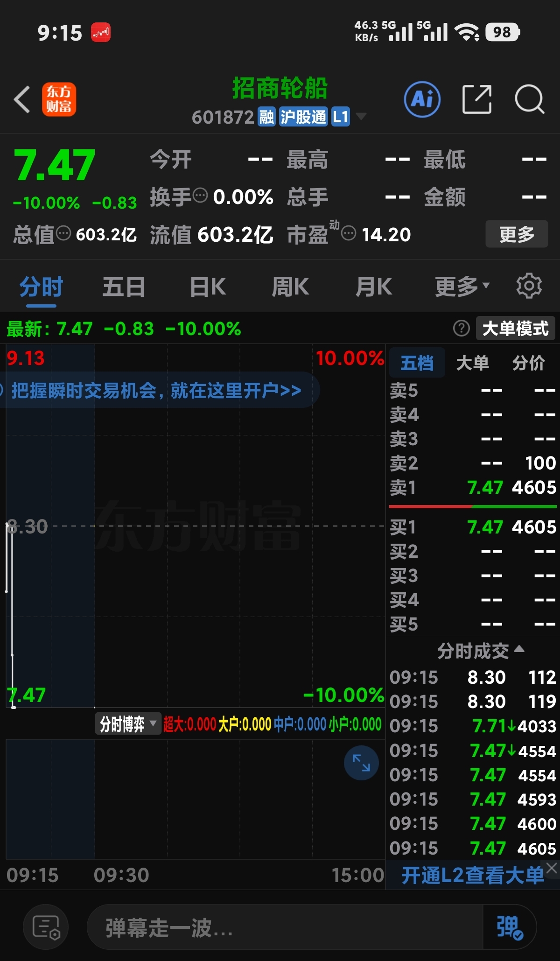Tap the help question mark icon
Image resolution: width=560 pixels, height=961 pixels.
[x=461, y=329]
